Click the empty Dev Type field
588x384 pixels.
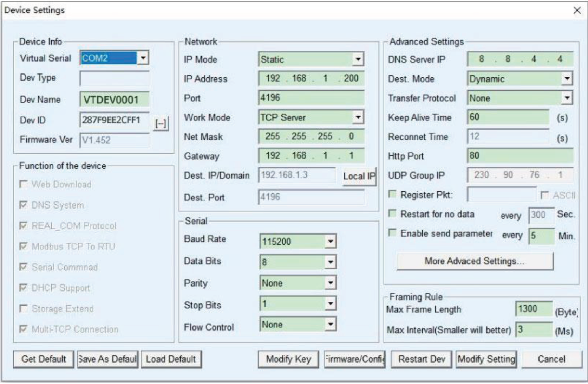pyautogui.click(x=115, y=78)
